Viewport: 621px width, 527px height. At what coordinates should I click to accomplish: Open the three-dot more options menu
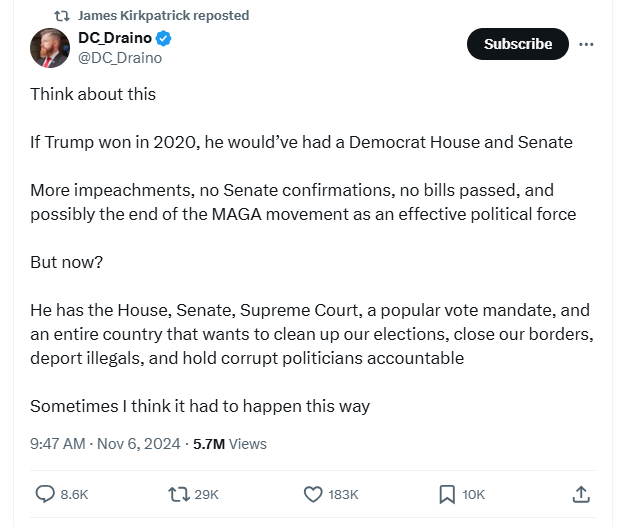click(587, 44)
